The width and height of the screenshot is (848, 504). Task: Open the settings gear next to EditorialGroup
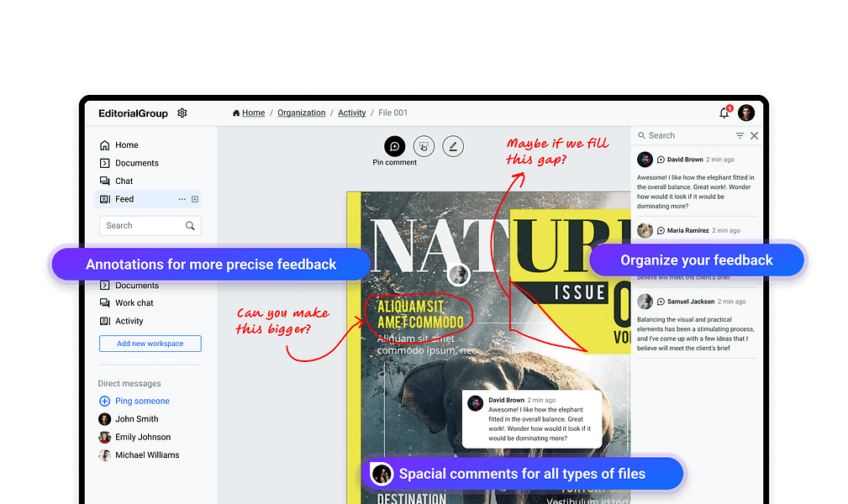(x=182, y=113)
